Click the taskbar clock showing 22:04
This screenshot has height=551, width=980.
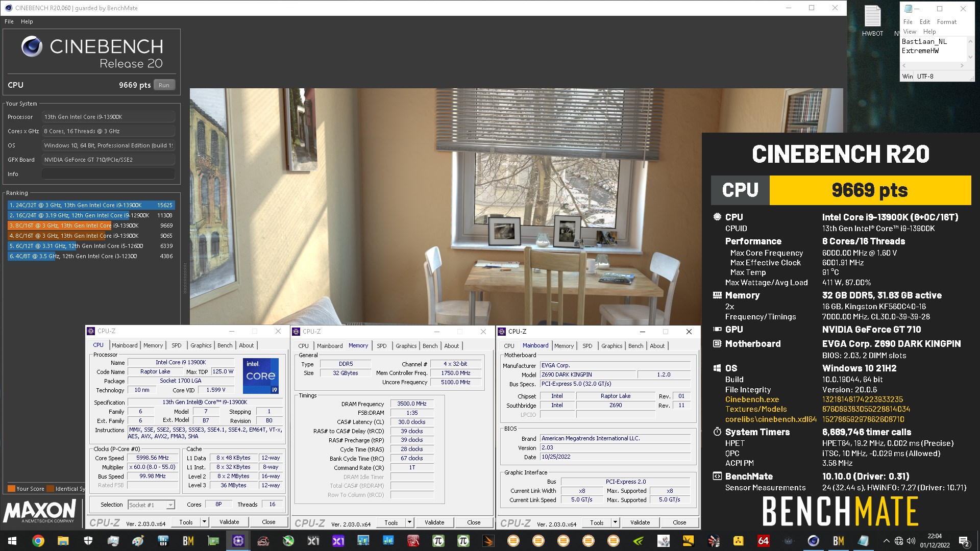pos(935,541)
